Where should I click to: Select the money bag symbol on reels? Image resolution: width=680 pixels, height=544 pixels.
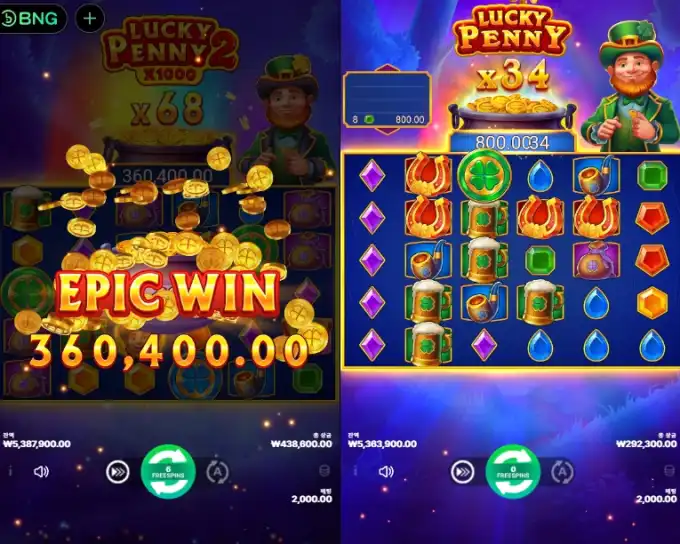pos(596,260)
